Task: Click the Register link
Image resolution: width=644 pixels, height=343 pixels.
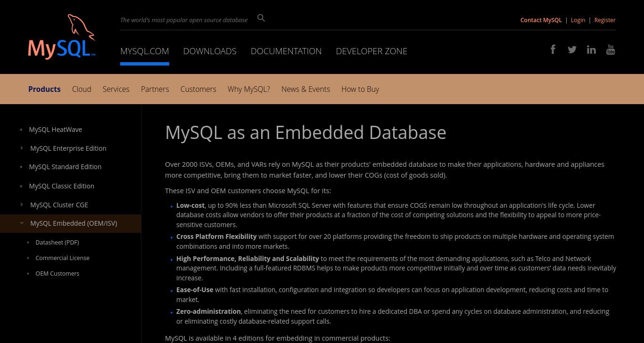Action: 605,20
